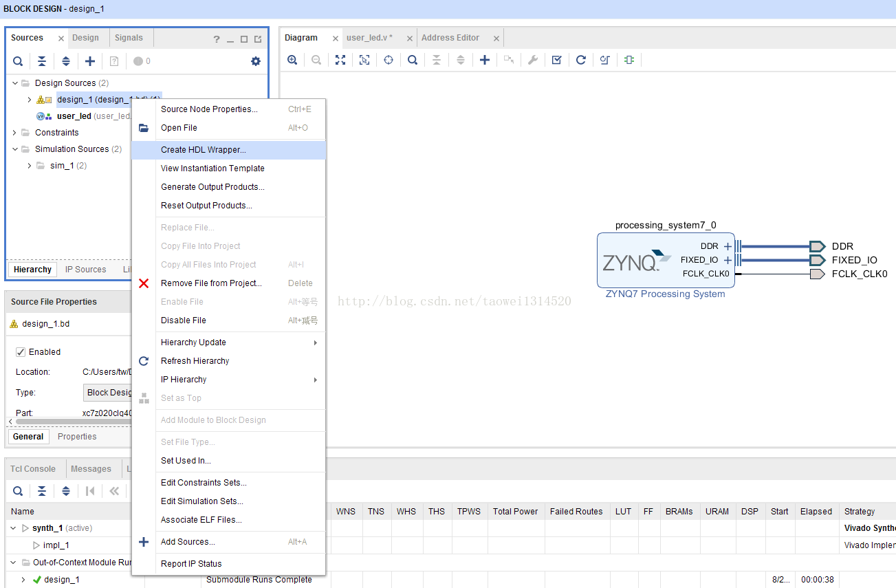This screenshot has height=588, width=896.
Task: Expand all in the Sources panel toolbar
Action: (66, 61)
